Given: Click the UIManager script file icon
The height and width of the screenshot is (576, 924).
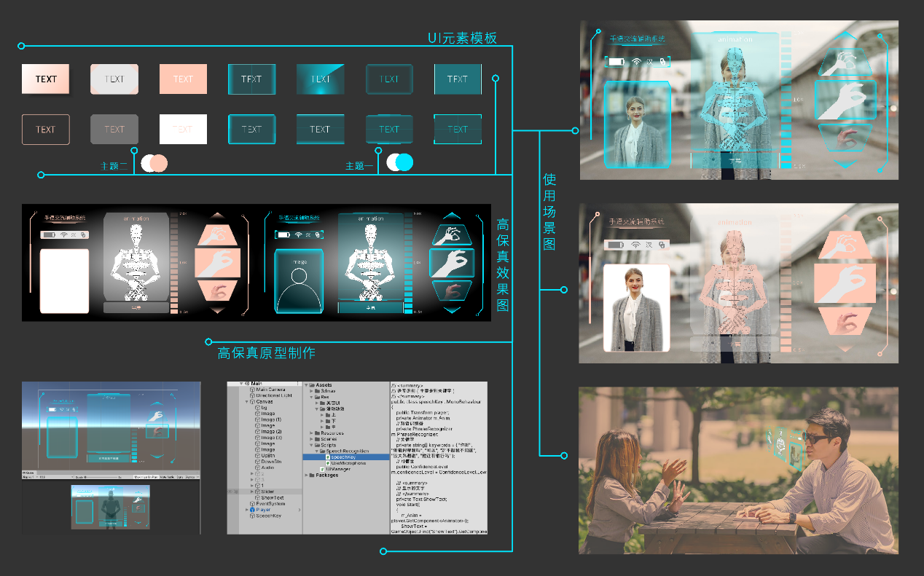Looking at the screenshot, I should (x=321, y=469).
